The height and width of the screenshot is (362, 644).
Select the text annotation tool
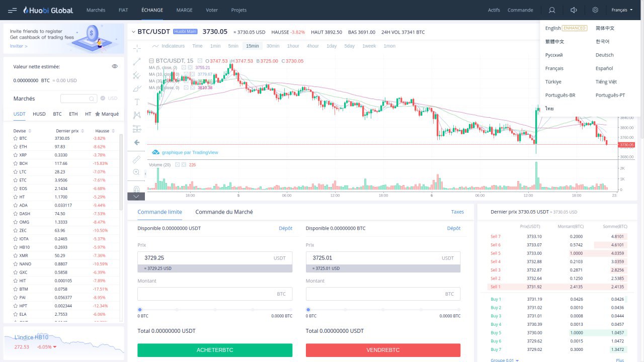[x=137, y=102]
